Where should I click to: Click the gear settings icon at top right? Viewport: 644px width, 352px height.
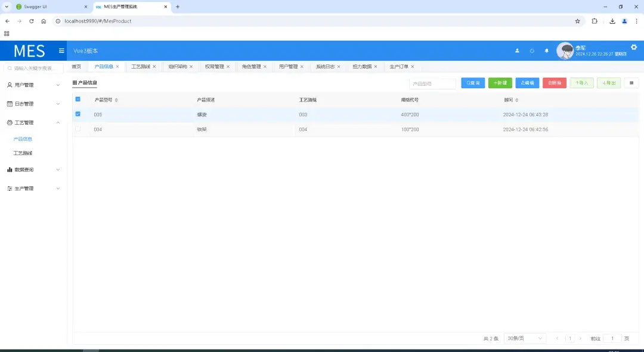(633, 47)
